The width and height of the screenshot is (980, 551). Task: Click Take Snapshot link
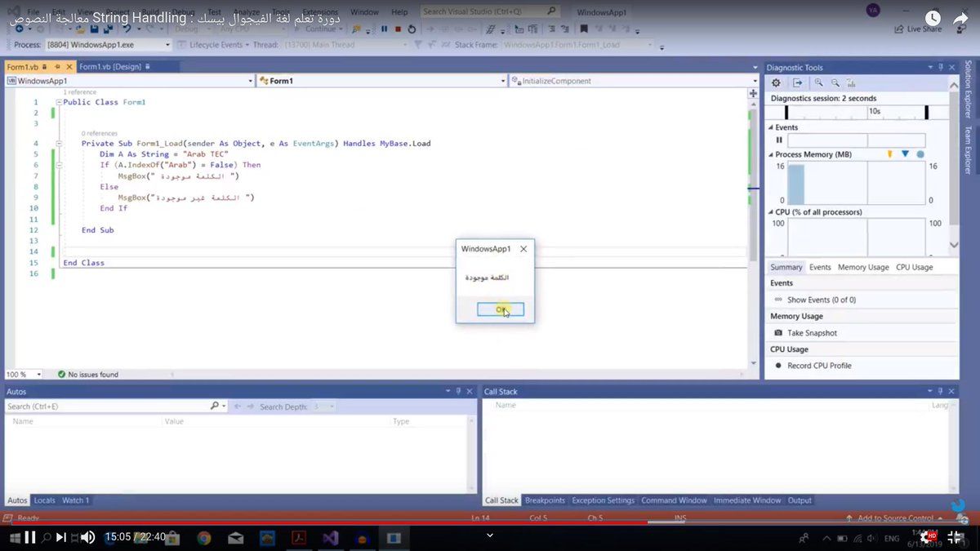click(812, 333)
